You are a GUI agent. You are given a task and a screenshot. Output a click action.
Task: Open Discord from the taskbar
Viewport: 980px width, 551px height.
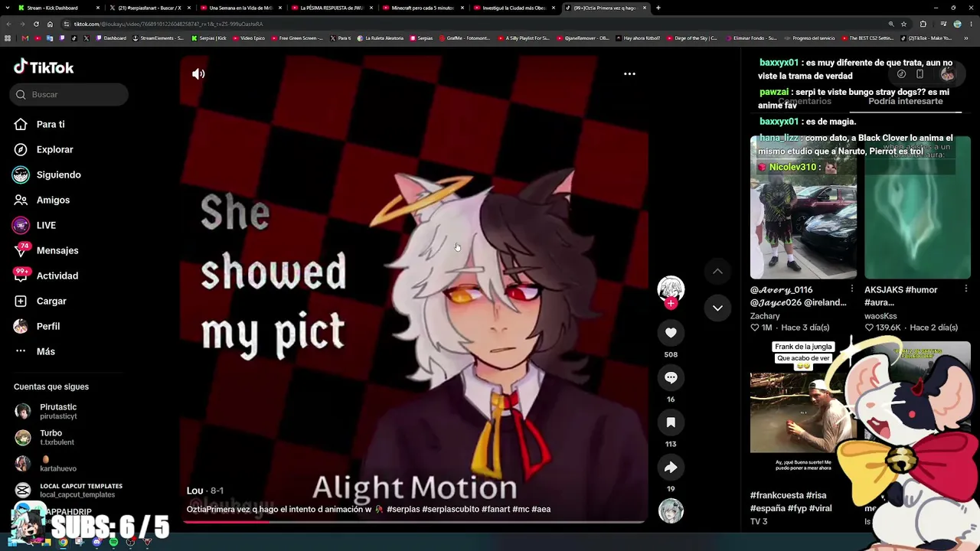click(96, 542)
